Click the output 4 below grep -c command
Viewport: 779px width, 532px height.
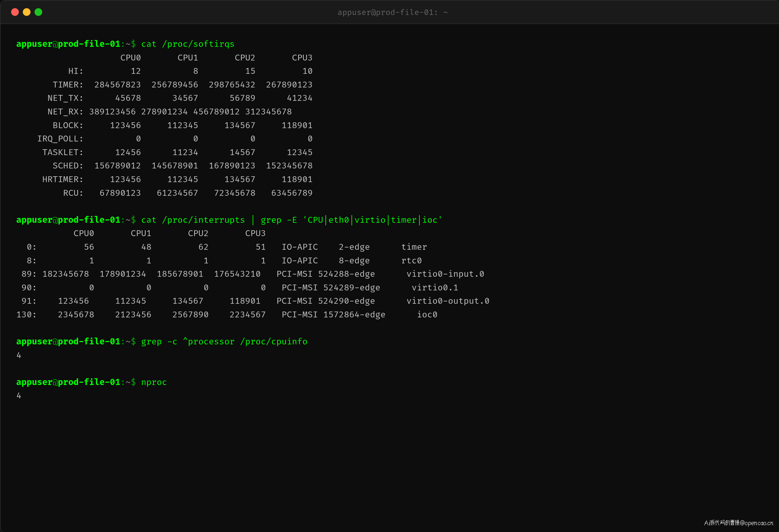[x=19, y=355]
